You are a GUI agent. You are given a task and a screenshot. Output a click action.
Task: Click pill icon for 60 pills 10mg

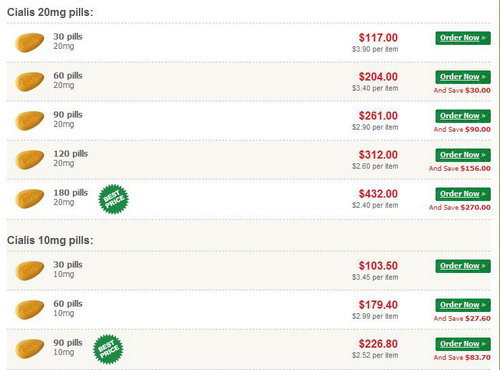pos(30,309)
